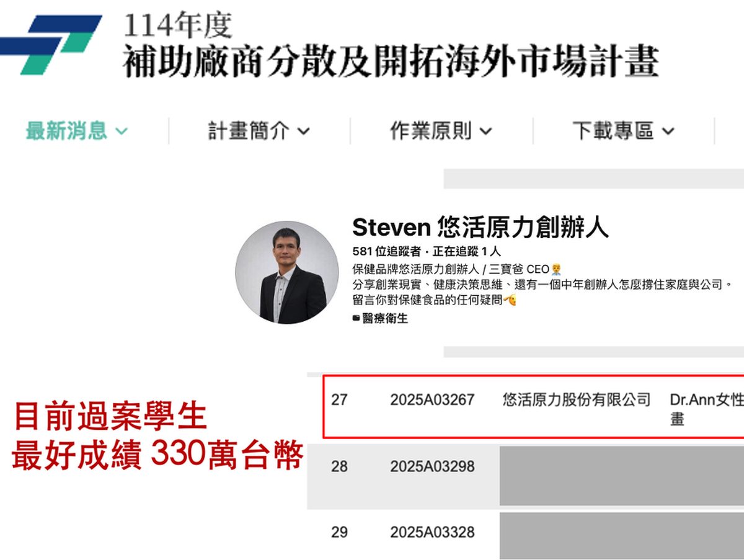
Task: Select row number 29 in the table
Action: [x=339, y=532]
